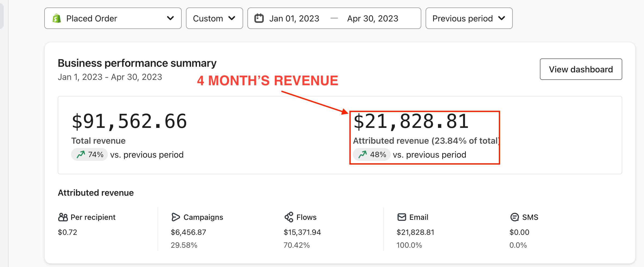Click the Shopify bag icon

57,18
